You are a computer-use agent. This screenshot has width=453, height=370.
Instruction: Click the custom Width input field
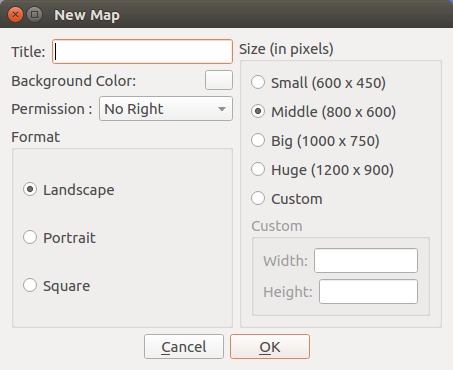tap(366, 260)
